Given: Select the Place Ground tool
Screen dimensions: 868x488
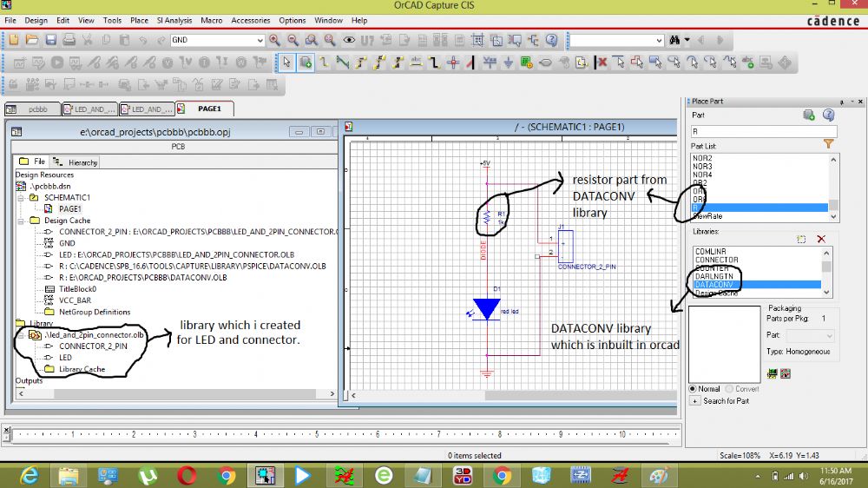Looking at the screenshot, I should tap(508, 63).
